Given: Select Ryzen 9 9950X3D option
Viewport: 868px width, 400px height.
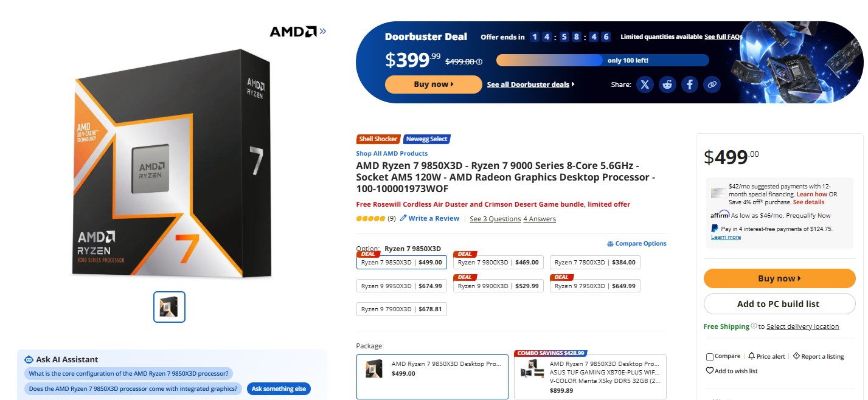Looking at the screenshot, I should (401, 286).
